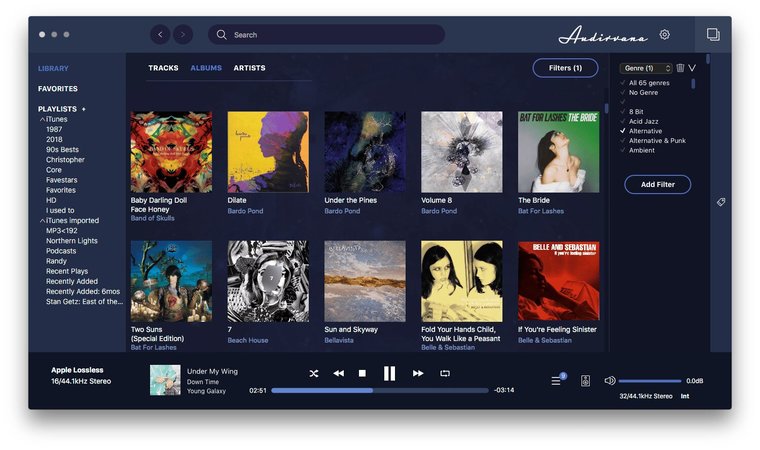The width and height of the screenshot is (760, 450).
Task: Select the Podcasts playlist
Action: coord(61,251)
